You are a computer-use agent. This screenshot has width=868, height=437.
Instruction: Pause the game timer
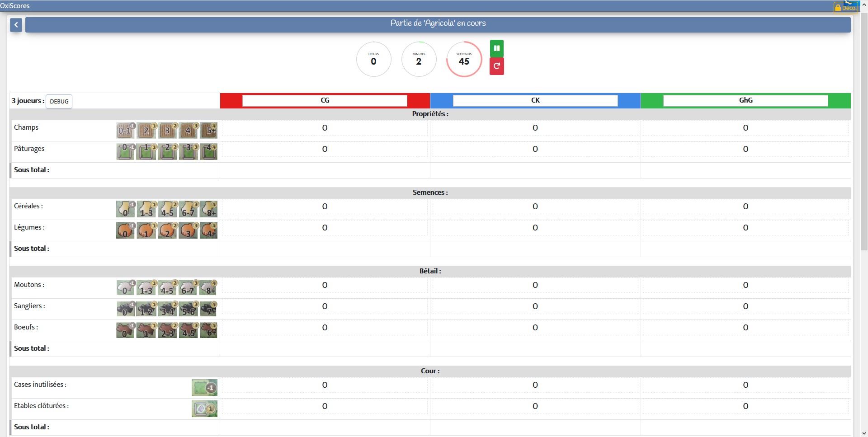click(497, 48)
